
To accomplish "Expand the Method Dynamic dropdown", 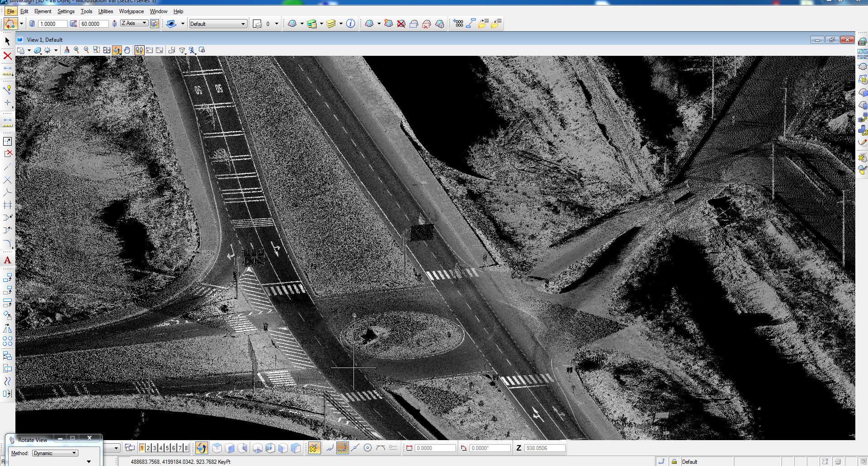I will (x=55, y=453).
